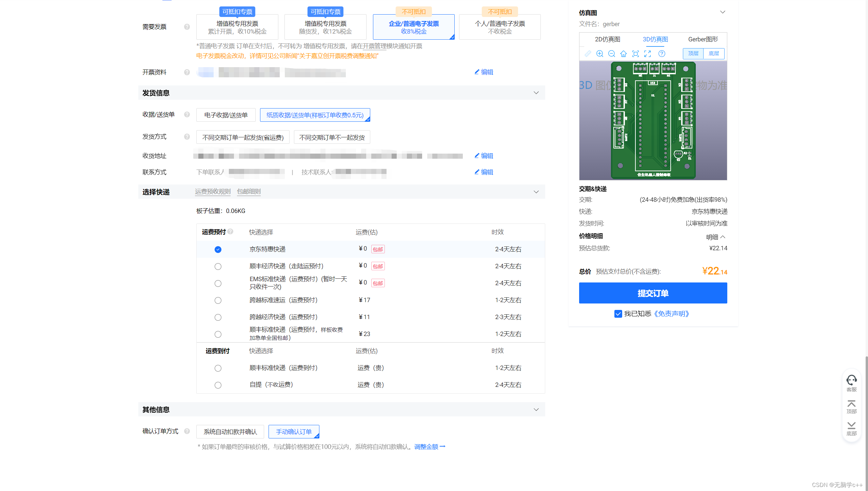Choose 增值税专用发票 累计开票 10% option

point(237,27)
